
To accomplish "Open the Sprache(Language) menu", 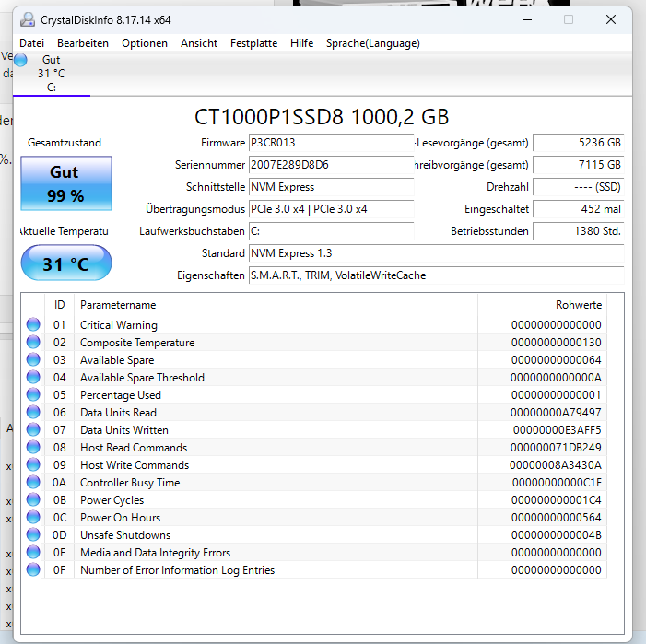I will [373, 43].
